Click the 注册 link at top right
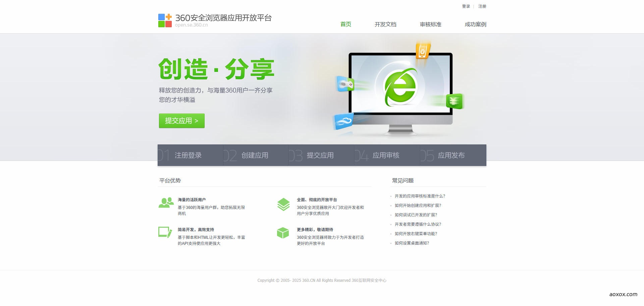The height and width of the screenshot is (306, 644). 482,6
